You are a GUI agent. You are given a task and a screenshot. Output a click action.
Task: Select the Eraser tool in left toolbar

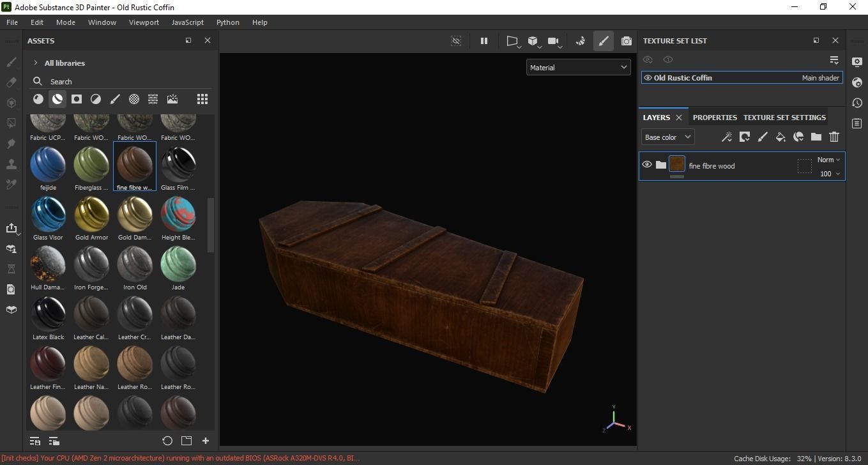(11, 82)
